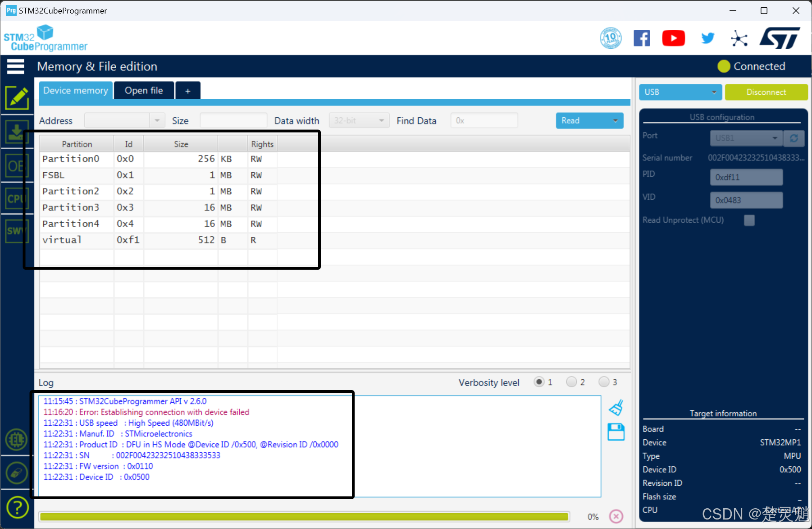Click the FW version log line
Screen dimensions: 812x529
pos(98,466)
